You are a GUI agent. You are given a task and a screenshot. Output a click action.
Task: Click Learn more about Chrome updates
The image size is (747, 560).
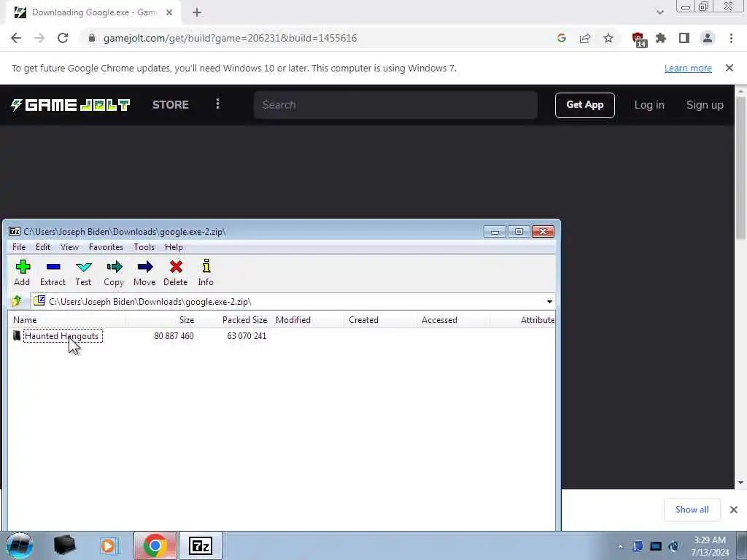[x=688, y=68]
